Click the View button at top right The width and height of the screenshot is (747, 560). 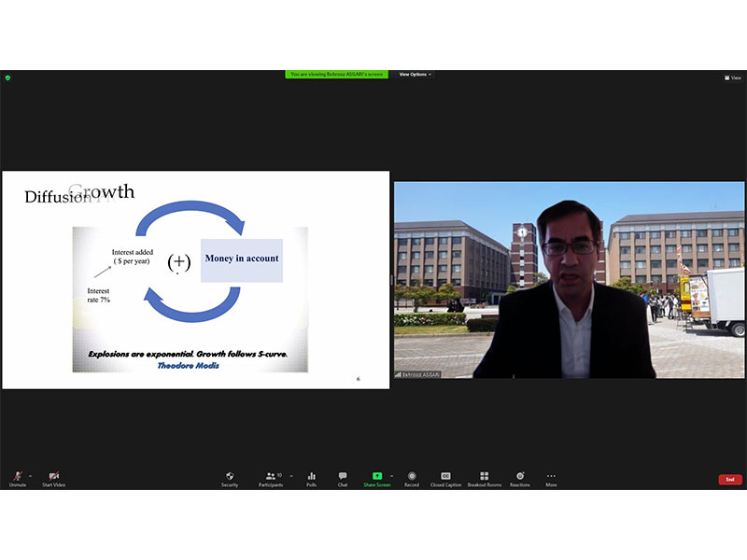tap(733, 78)
